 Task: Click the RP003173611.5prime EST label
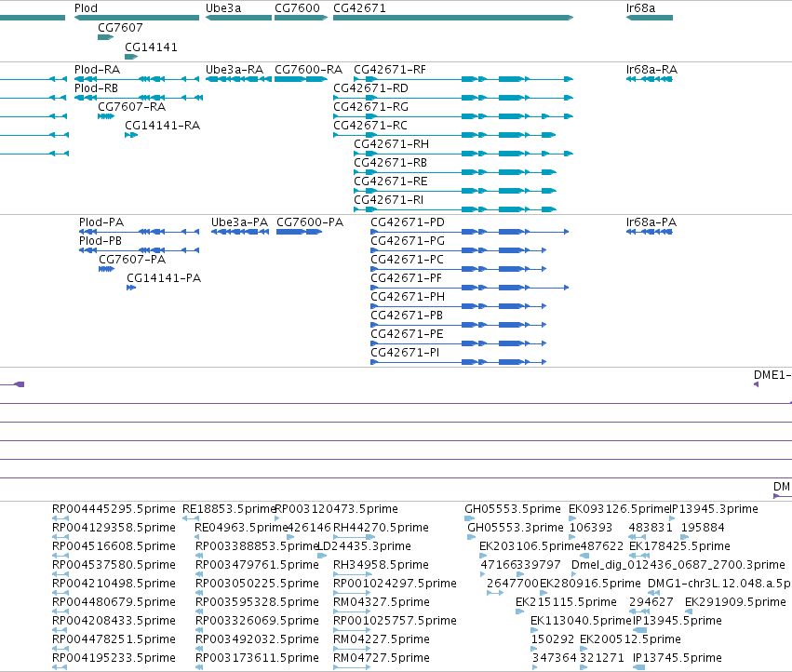click(257, 658)
